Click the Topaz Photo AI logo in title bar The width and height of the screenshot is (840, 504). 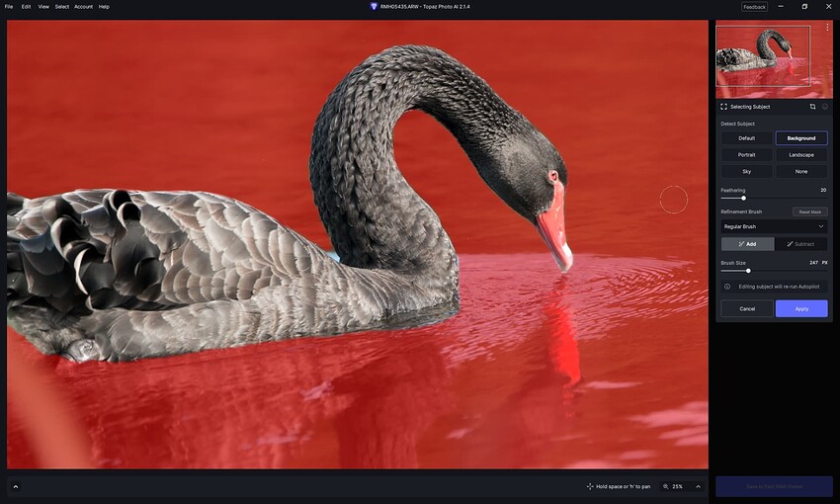tap(374, 7)
